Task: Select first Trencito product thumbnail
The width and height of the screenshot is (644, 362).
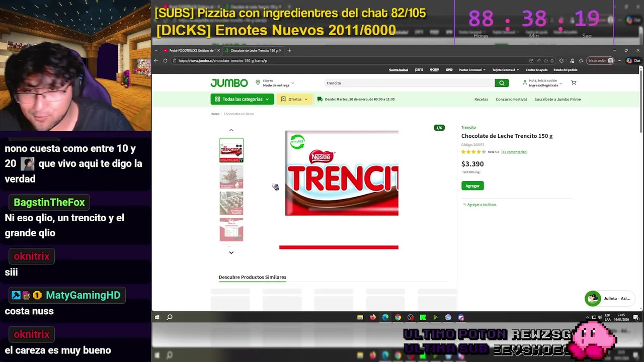Action: tap(231, 150)
